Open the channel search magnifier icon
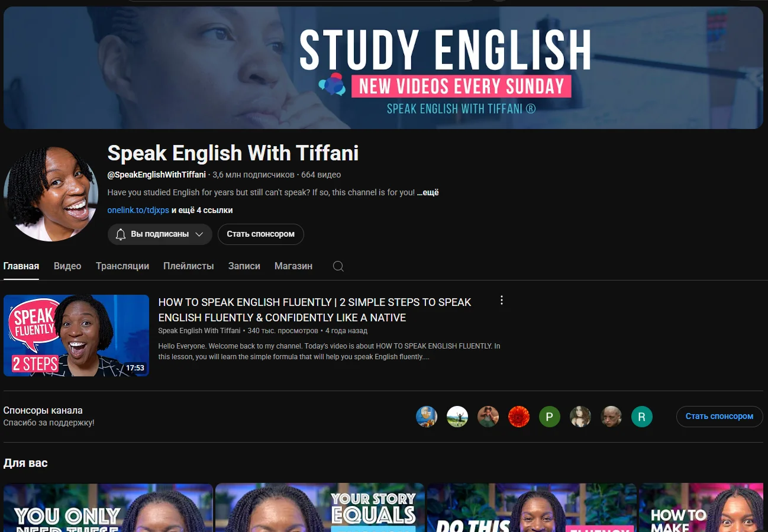This screenshot has width=768, height=532. click(338, 266)
